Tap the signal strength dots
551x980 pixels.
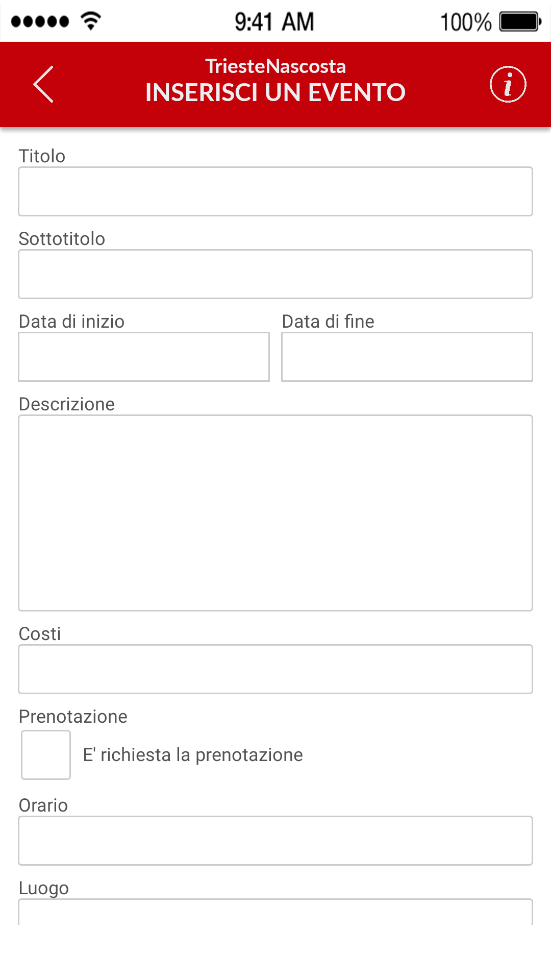click(40, 21)
